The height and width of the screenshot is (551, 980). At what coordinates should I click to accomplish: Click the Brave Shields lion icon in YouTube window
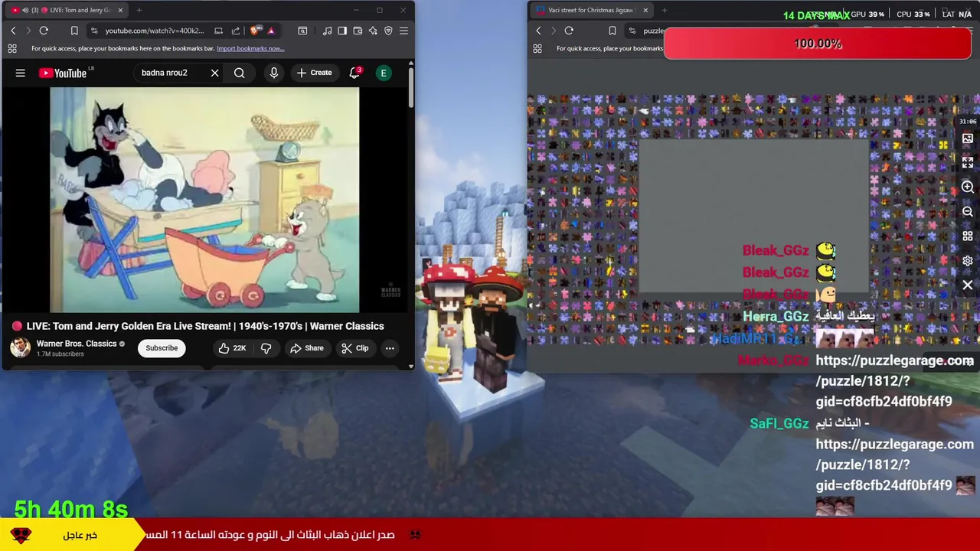(x=254, y=31)
